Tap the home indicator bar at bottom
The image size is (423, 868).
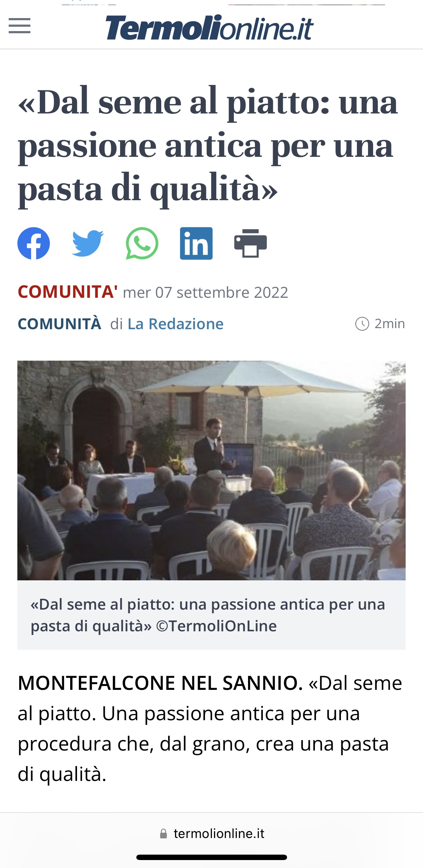pos(211,857)
